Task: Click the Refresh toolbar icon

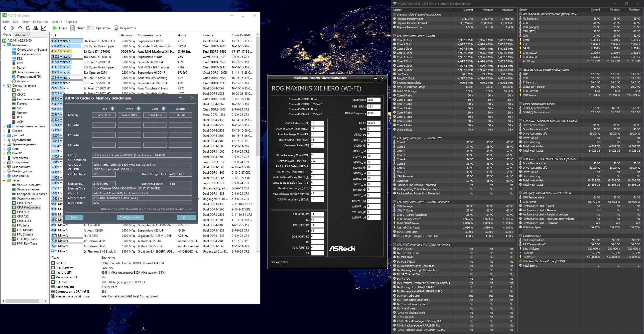Action: click(28, 28)
